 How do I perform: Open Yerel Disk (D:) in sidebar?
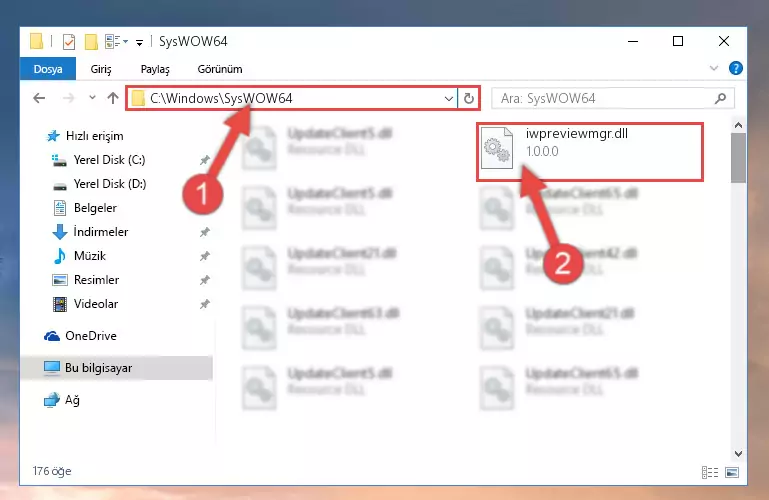pos(99,184)
